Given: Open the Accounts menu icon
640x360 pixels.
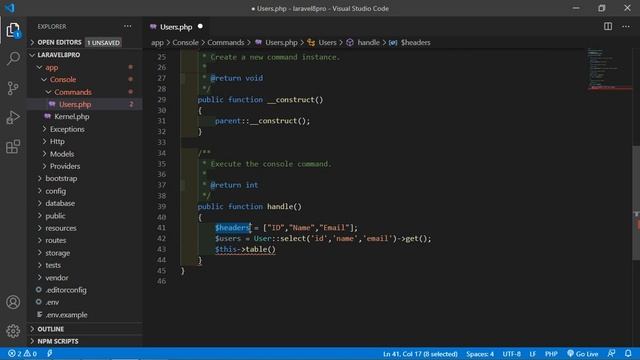Looking at the screenshot, I should pos(13,302).
